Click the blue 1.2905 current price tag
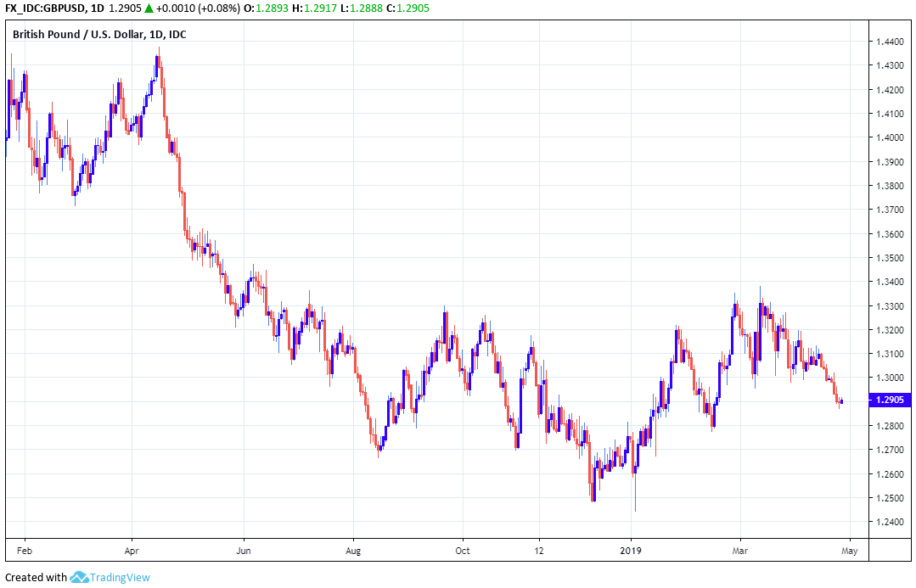 pos(890,400)
